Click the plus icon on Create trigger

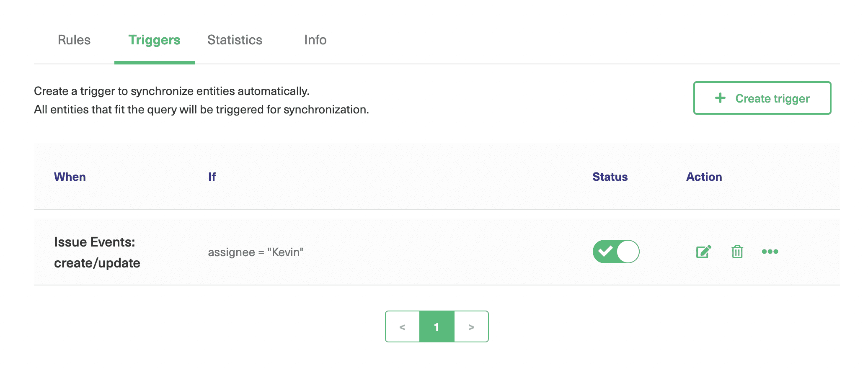point(720,98)
